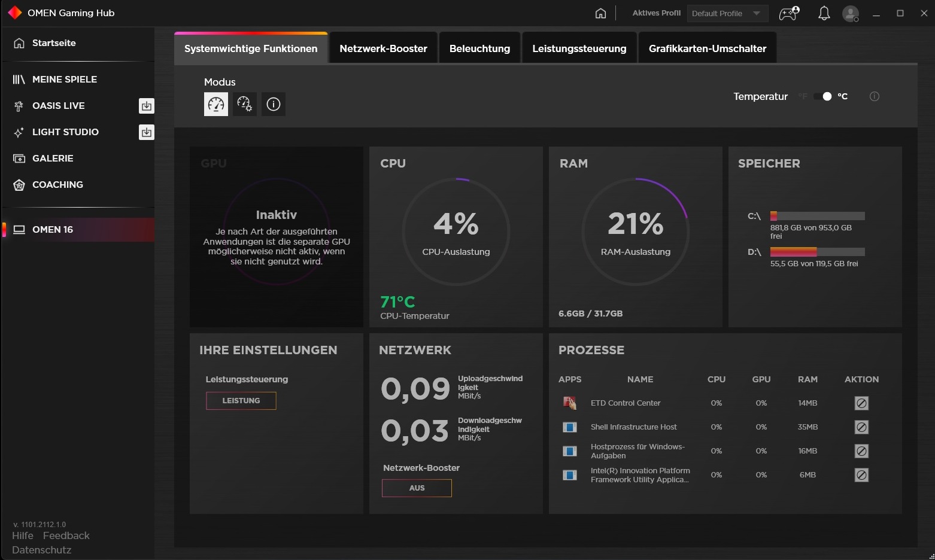
Task: Click the Intel(R) Innovation Platform app icon
Action: coord(570,475)
